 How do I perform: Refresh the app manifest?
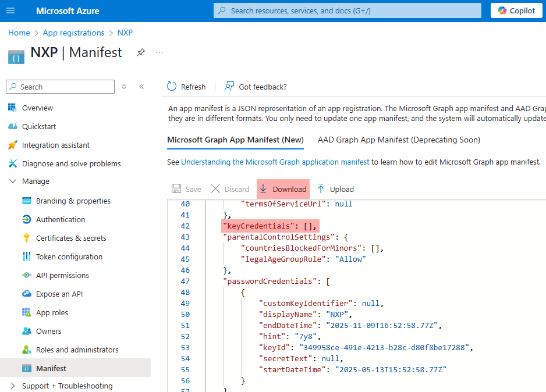(186, 86)
